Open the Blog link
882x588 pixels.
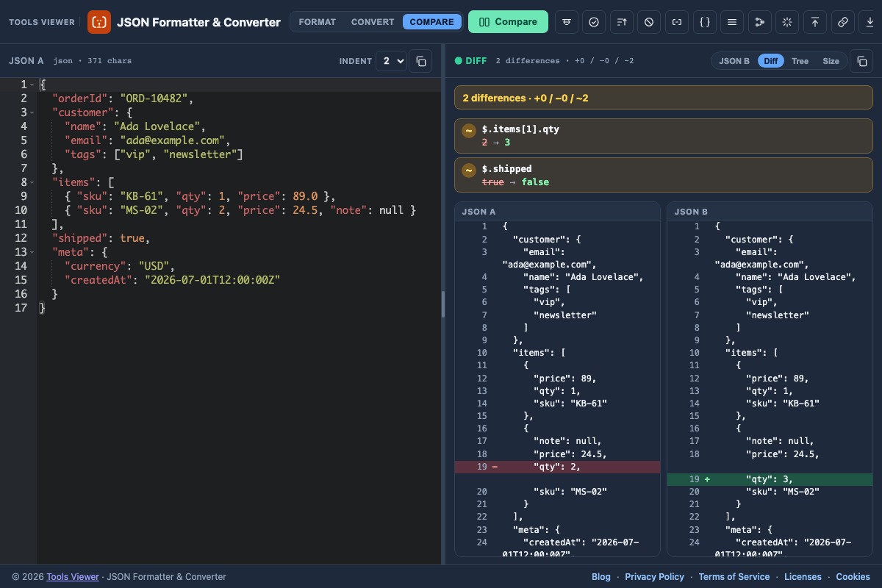pyautogui.click(x=601, y=577)
